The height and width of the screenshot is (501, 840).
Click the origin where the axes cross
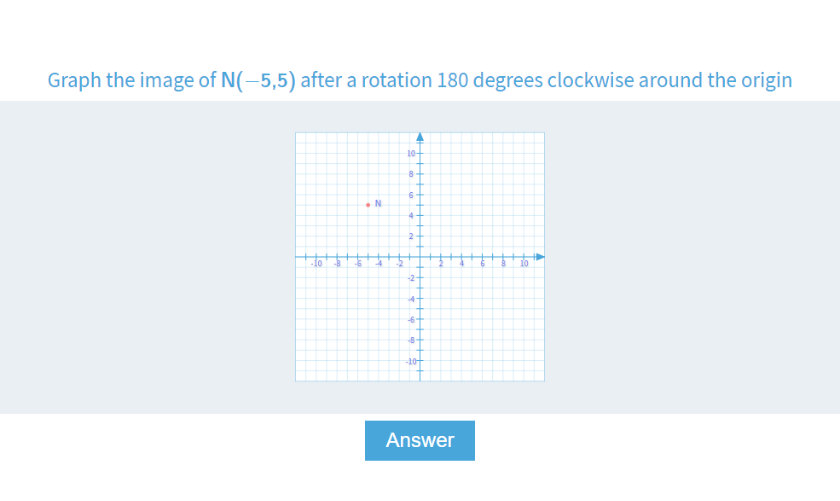click(x=420, y=257)
